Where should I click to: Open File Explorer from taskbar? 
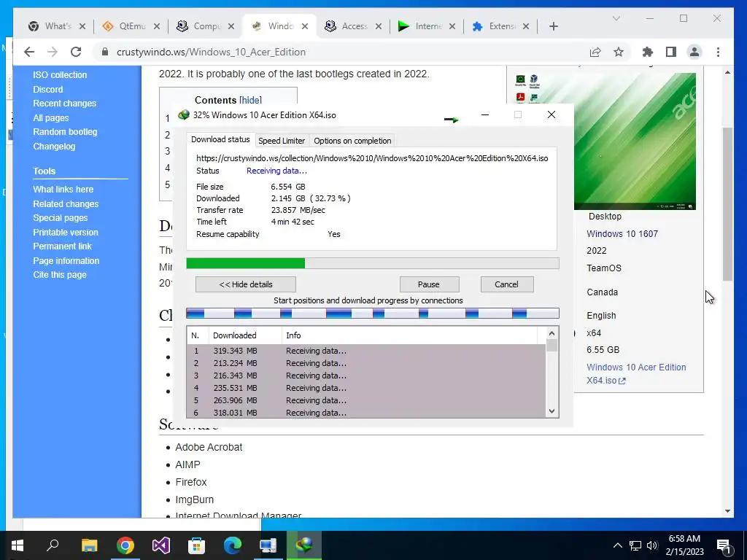89,545
